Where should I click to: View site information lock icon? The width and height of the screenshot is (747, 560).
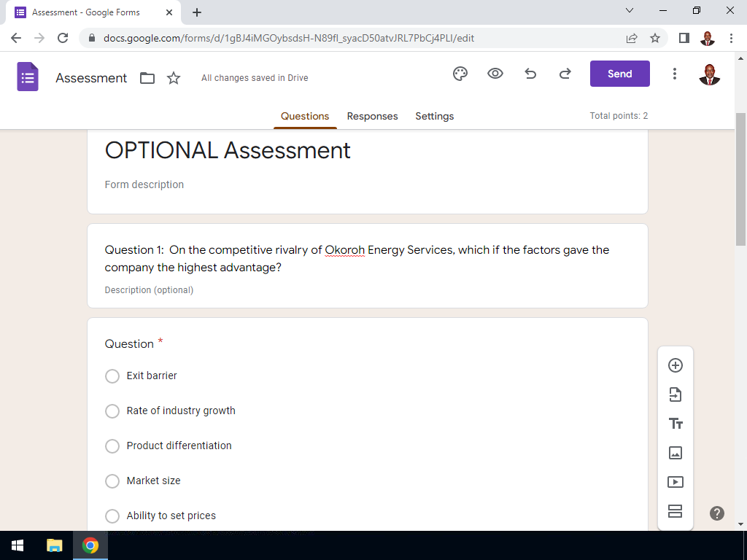(x=92, y=38)
